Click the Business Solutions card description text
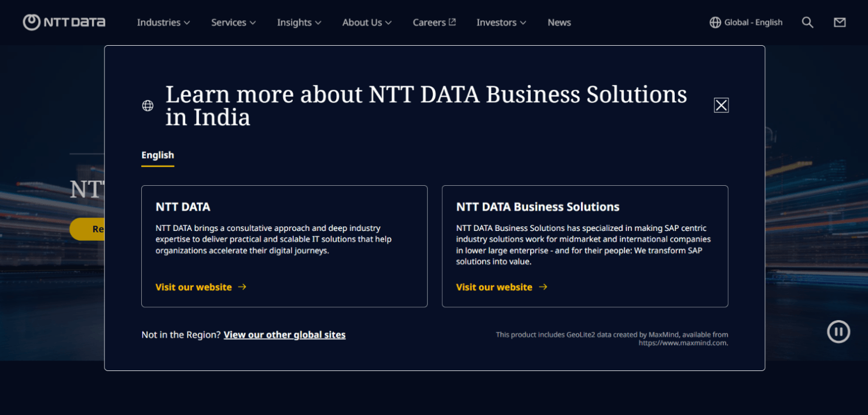Screen dimensions: 868x415 click(583, 245)
